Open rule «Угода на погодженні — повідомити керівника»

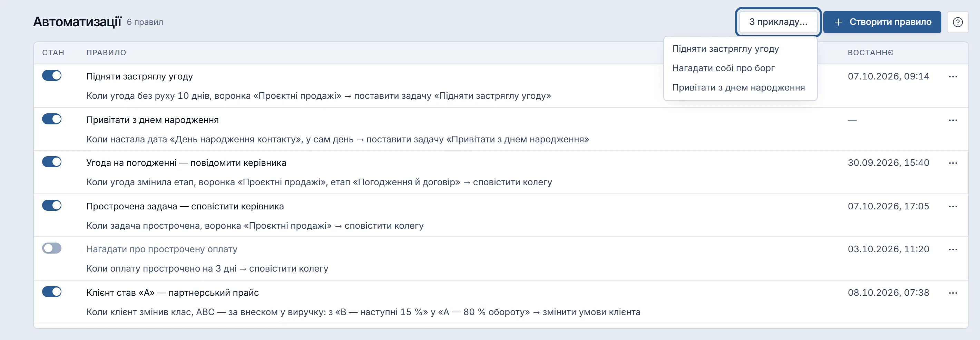(x=186, y=163)
